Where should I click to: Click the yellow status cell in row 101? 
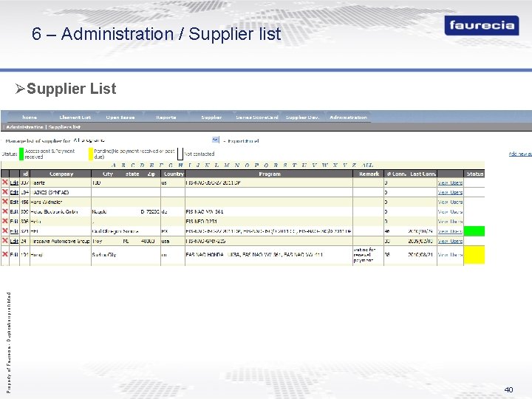tap(474, 255)
